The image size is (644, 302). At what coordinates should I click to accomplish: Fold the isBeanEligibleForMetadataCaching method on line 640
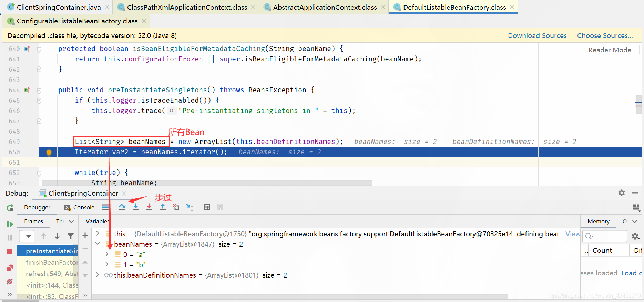point(39,49)
